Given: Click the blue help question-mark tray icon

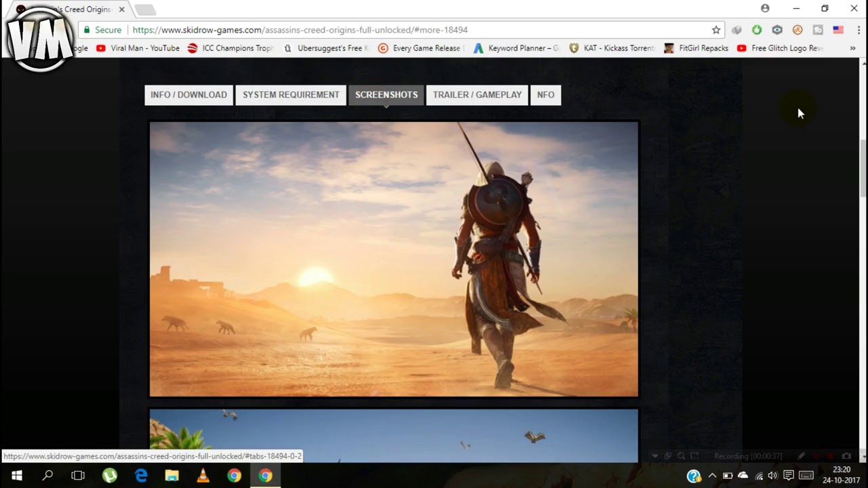Looking at the screenshot, I should [694, 476].
